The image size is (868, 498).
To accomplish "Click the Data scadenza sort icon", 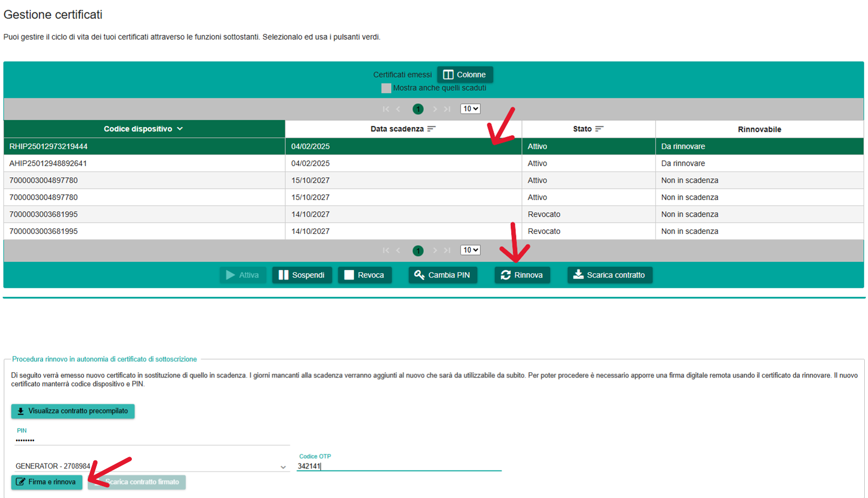I will pyautogui.click(x=432, y=129).
